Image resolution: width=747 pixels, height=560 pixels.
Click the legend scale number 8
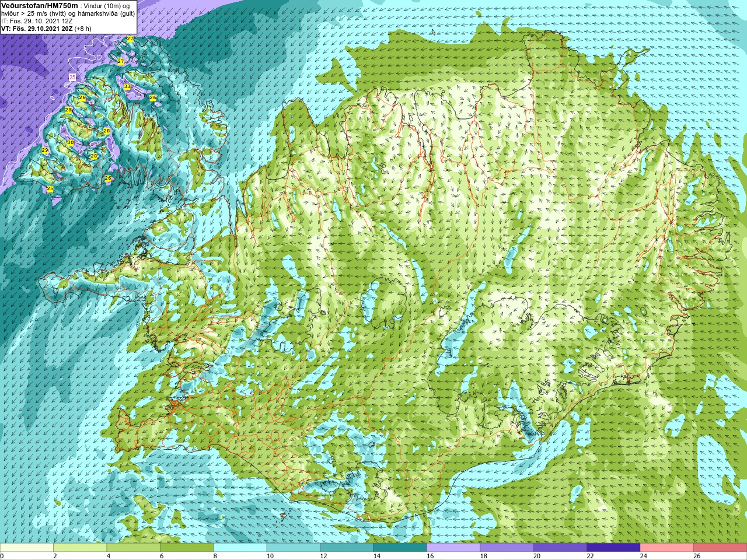[x=215, y=556]
